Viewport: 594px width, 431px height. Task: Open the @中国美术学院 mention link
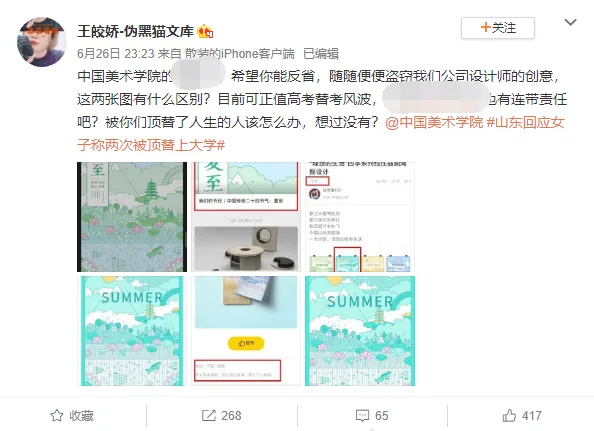click(x=434, y=122)
